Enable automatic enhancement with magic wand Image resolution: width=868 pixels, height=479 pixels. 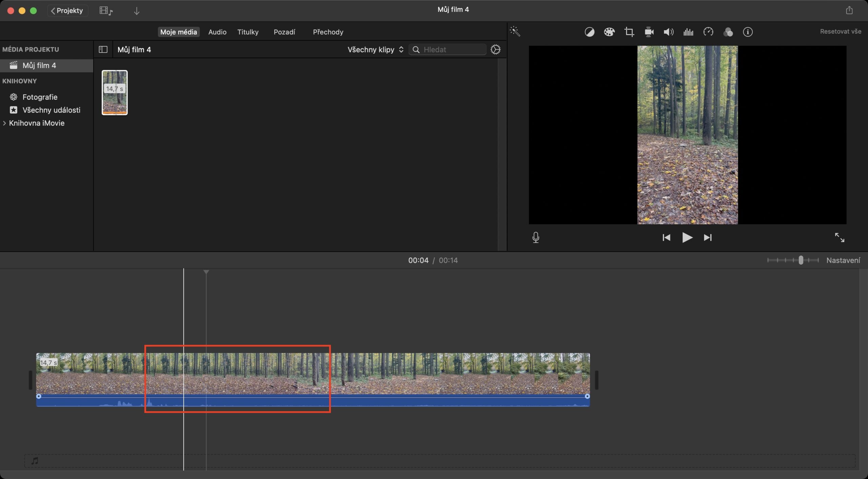[x=515, y=32]
